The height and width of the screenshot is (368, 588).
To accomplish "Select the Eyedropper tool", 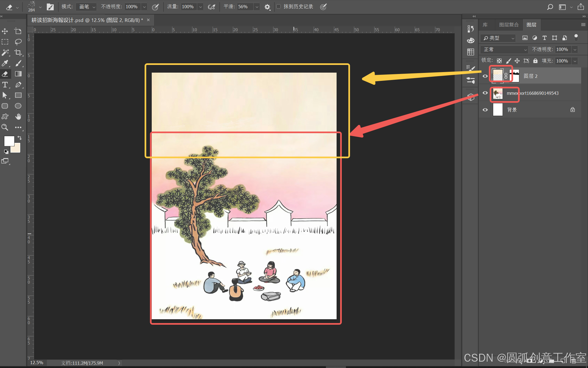I will (x=5, y=63).
